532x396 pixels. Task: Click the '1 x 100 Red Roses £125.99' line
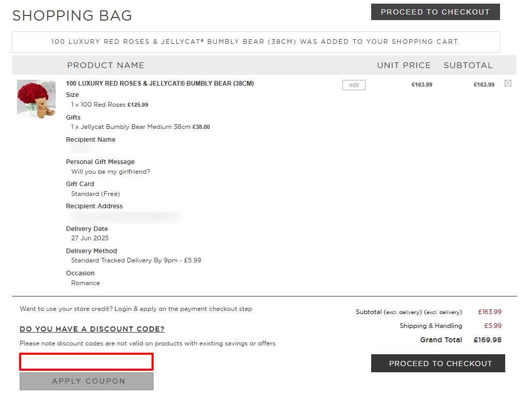click(110, 105)
